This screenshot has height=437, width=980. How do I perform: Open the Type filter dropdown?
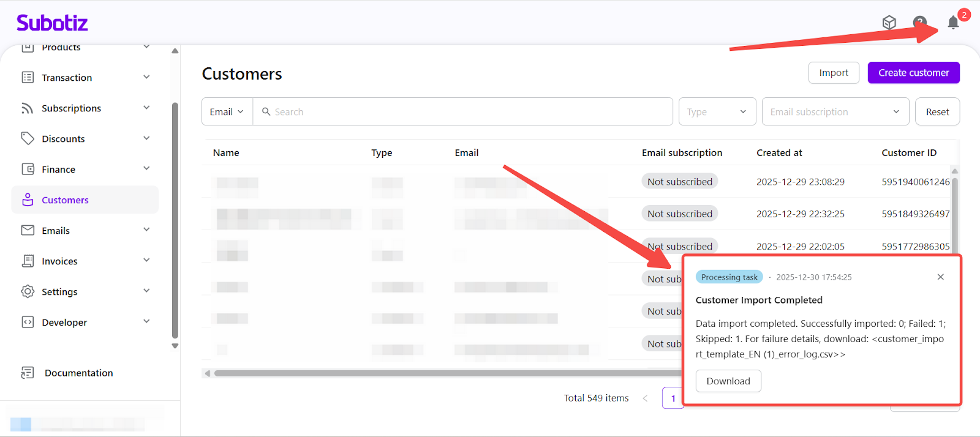click(717, 112)
